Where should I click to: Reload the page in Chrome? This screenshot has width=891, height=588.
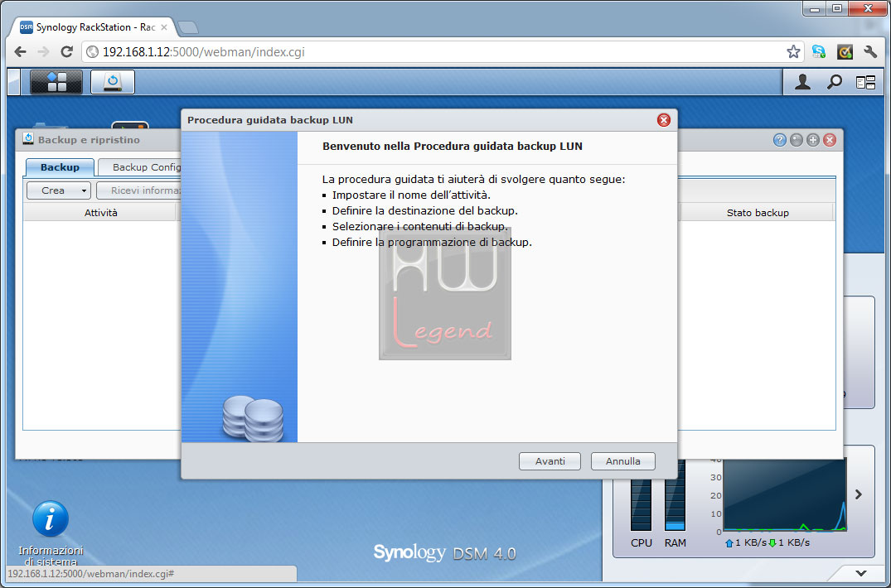point(66,51)
